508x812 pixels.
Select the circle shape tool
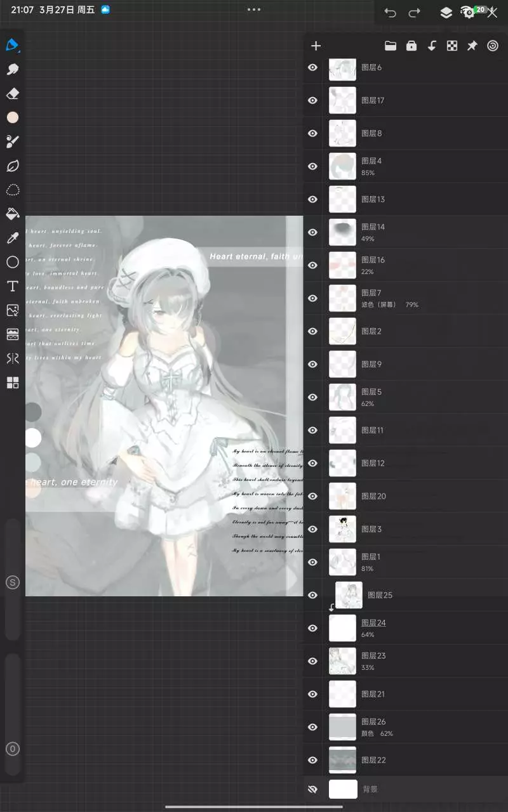[x=13, y=262]
